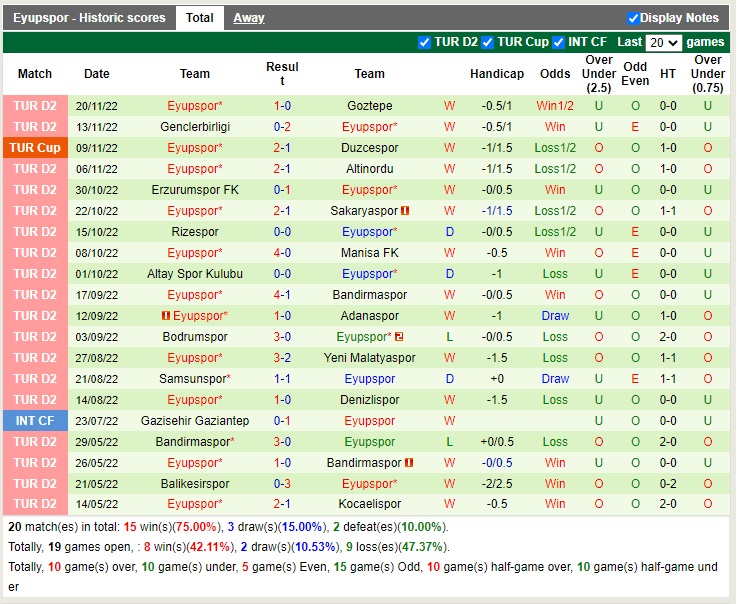
Task: Click red card icon before Eyupspor on 12/09/22
Action: [x=165, y=316]
